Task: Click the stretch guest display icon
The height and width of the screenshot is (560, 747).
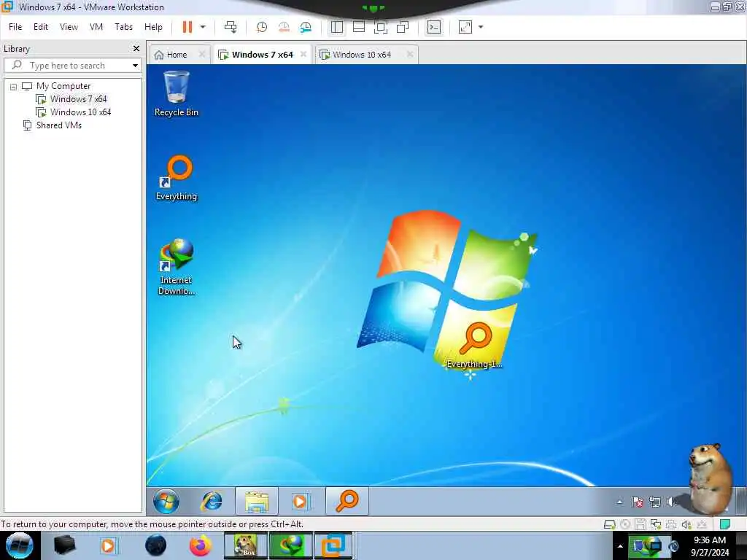Action: 465,27
